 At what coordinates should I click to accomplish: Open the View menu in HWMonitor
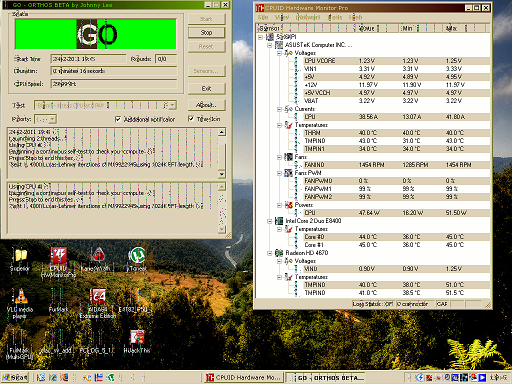click(x=282, y=17)
